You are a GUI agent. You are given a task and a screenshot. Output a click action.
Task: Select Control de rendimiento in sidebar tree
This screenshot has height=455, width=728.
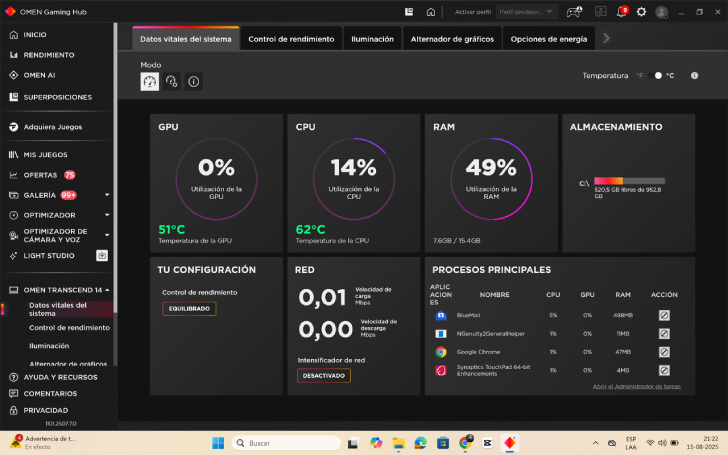point(69,327)
